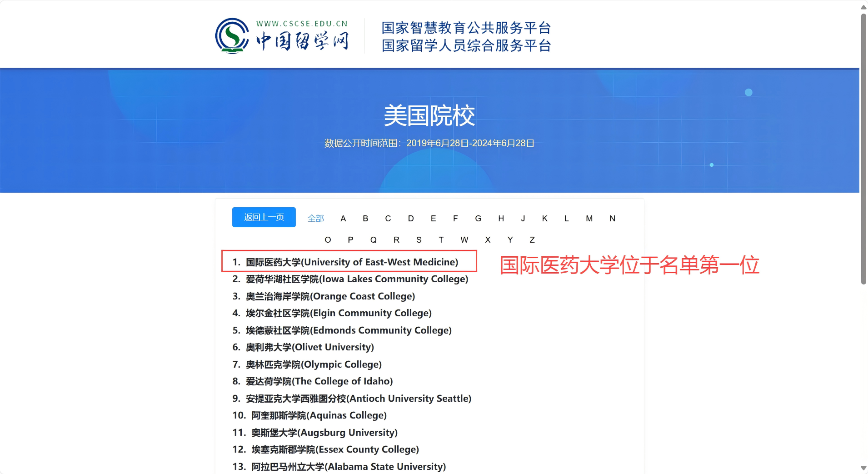Click the 国家智慧教育公共服务平台 text
This screenshot has height=474, width=868.
[466, 28]
